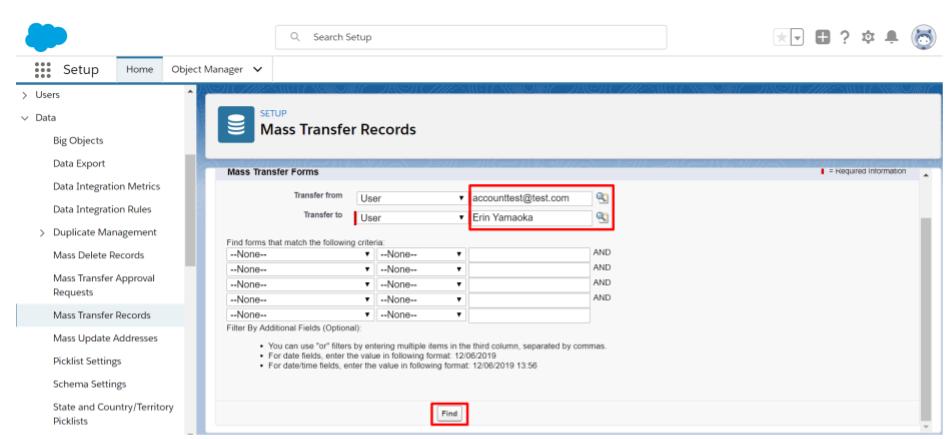Open the first criteria field dropdown
This screenshot has height=439, width=947.
[300, 254]
